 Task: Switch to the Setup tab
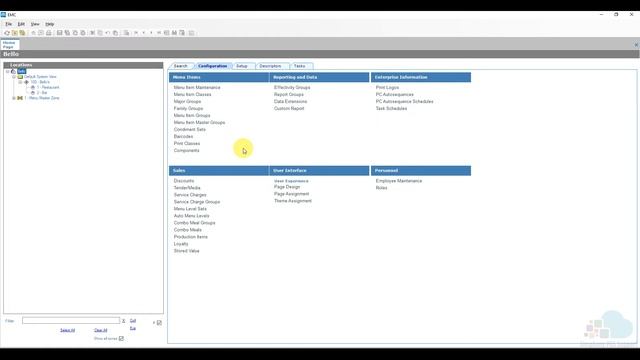(242, 66)
